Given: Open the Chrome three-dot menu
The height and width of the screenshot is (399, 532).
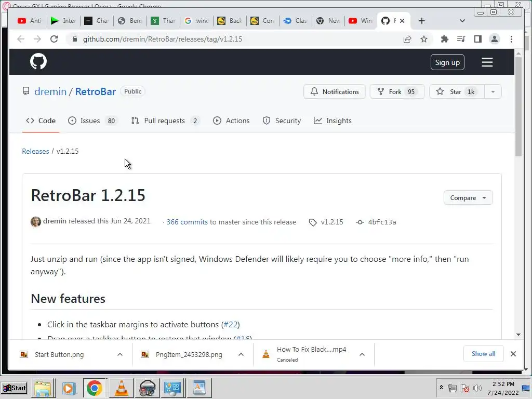Looking at the screenshot, I should tap(511, 39).
